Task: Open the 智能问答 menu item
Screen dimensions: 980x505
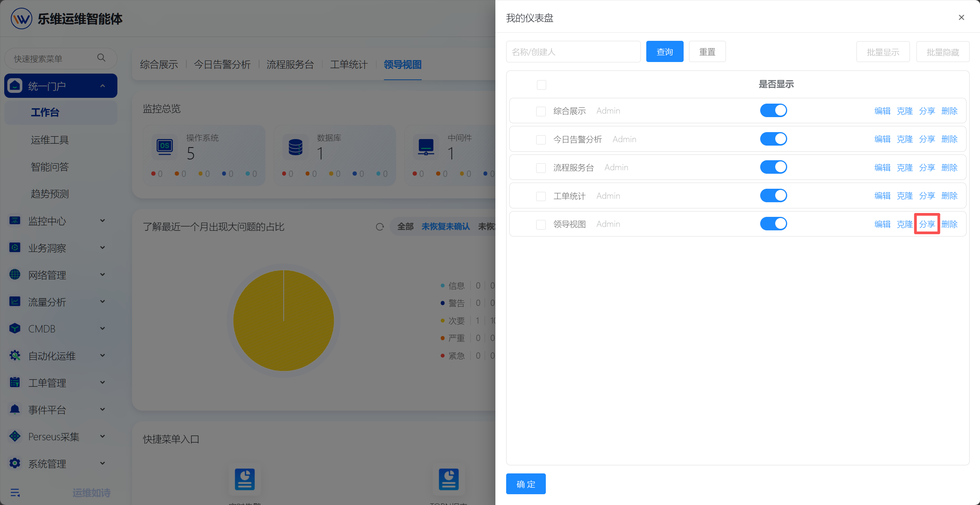Action: 50,167
